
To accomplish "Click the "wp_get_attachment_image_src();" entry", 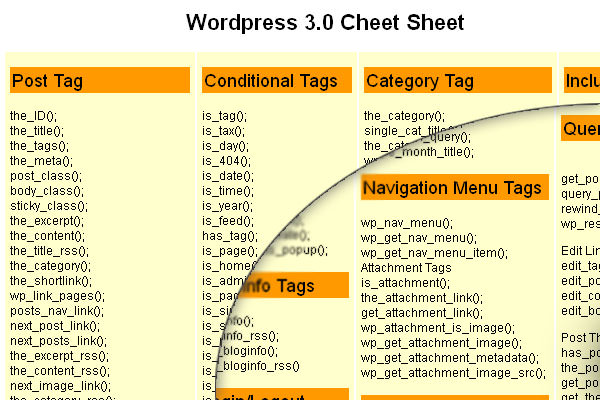I will [453, 372].
